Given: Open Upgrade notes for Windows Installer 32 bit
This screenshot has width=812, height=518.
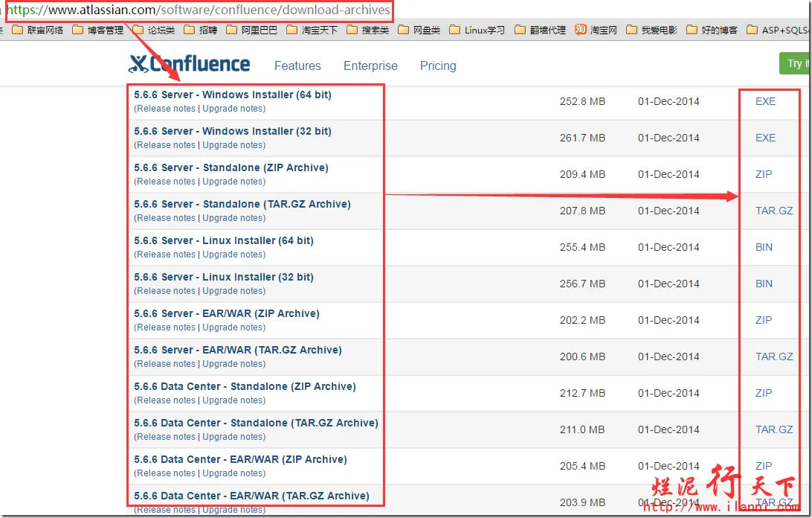Looking at the screenshot, I should click(x=233, y=144).
